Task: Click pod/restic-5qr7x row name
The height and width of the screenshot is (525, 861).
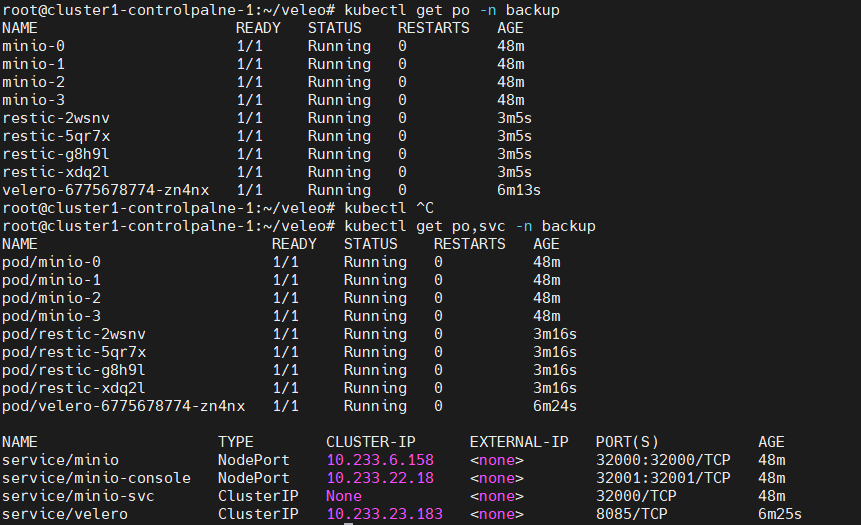Action: tap(74, 352)
